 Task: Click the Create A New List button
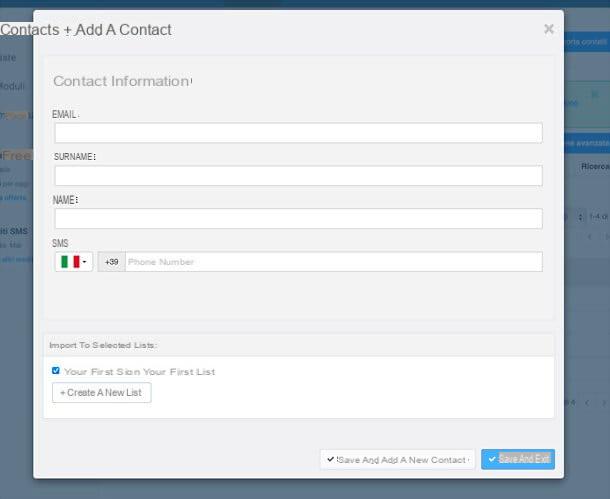point(102,392)
